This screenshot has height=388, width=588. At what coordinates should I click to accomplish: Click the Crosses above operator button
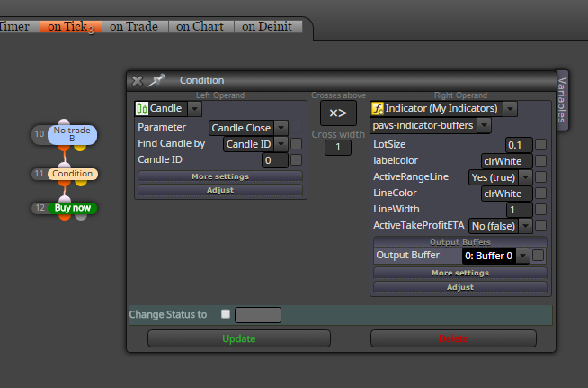338,113
